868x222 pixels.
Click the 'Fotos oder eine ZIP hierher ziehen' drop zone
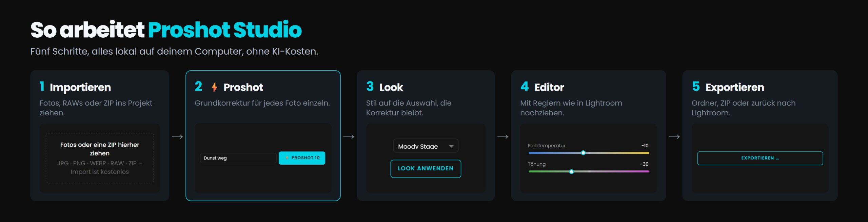[x=100, y=158]
